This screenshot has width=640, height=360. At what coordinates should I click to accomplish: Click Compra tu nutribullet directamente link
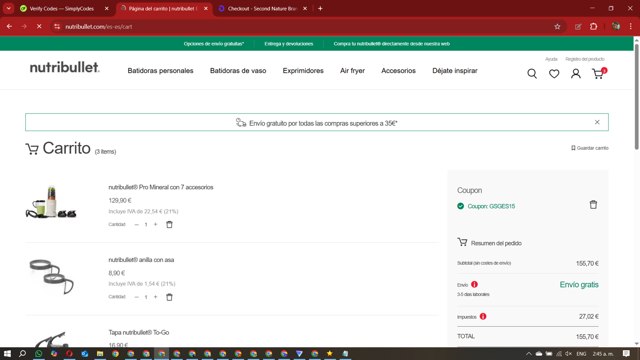tap(391, 44)
